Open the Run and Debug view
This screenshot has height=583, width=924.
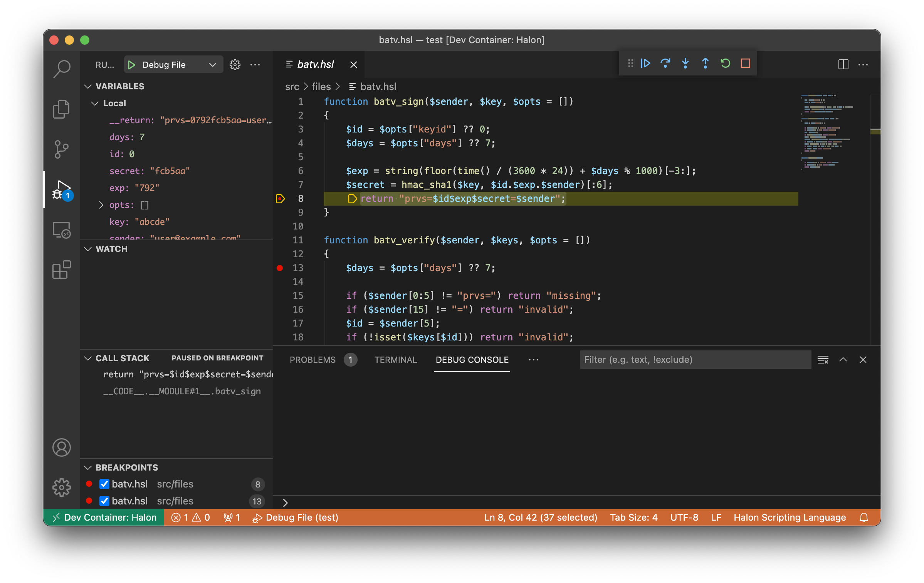pyautogui.click(x=62, y=189)
